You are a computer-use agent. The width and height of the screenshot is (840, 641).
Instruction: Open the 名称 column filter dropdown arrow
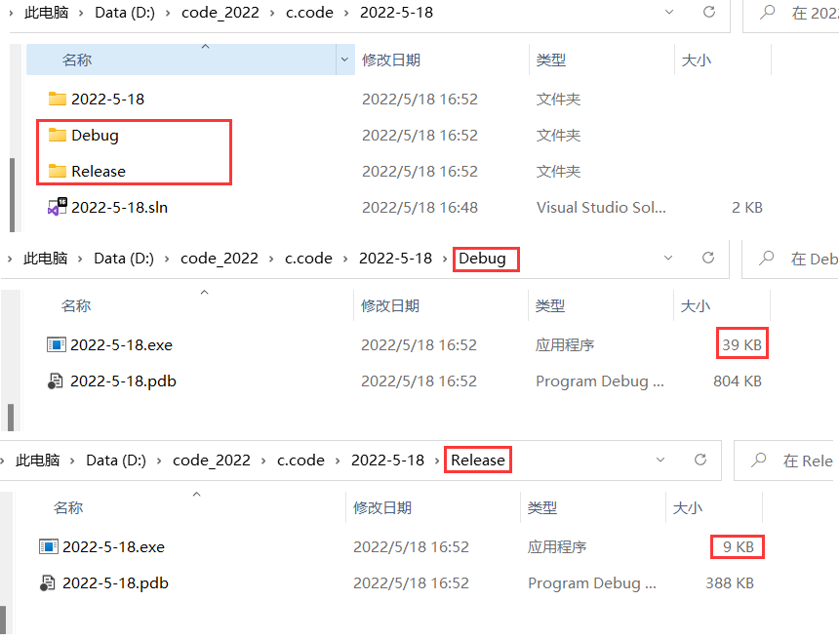(344, 60)
